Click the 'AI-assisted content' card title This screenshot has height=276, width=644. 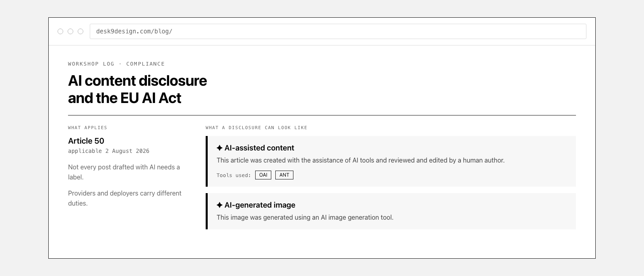click(x=259, y=148)
